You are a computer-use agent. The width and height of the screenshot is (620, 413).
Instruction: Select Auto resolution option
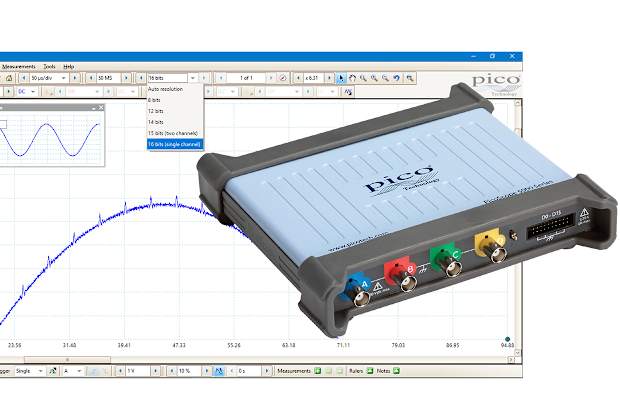[x=175, y=89]
